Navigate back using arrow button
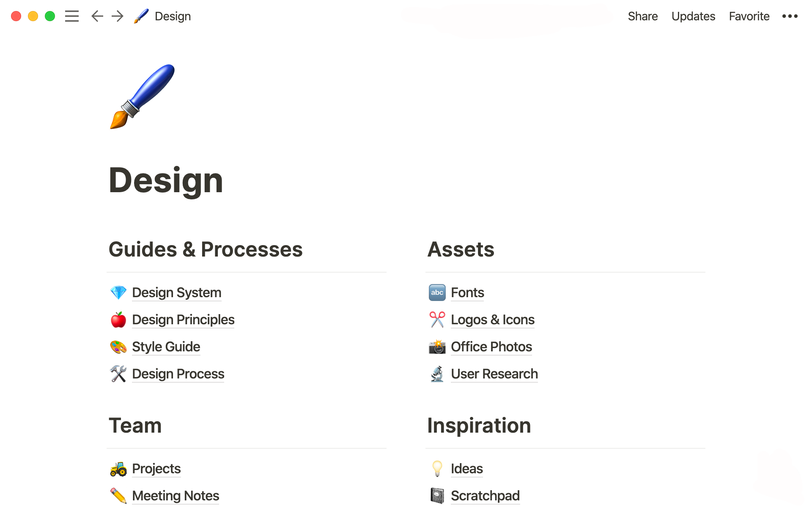 pos(97,16)
